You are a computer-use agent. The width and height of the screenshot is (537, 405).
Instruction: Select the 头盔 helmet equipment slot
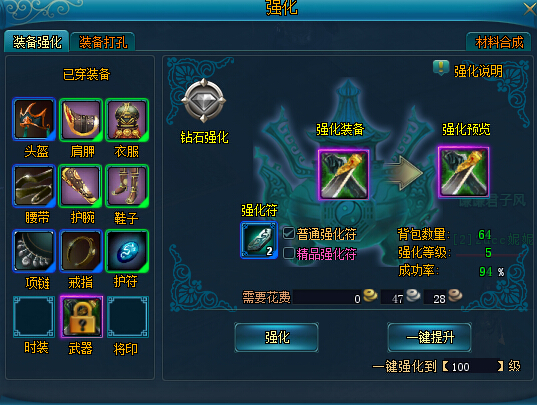[x=34, y=119]
